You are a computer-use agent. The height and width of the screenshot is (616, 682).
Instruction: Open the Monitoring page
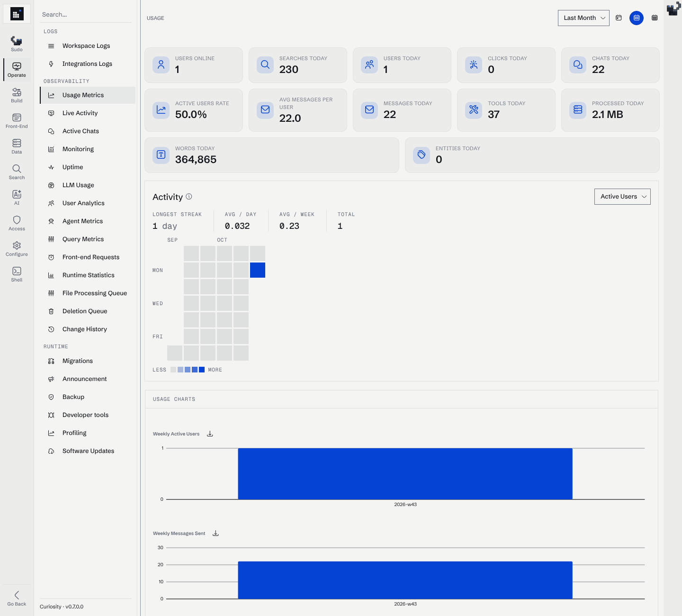coord(88,149)
